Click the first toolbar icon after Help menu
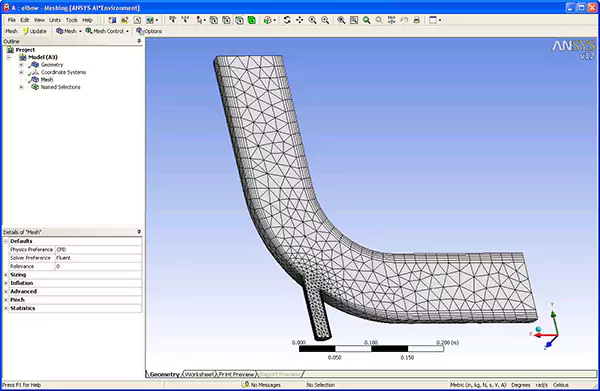The image size is (600, 391). click(112, 20)
